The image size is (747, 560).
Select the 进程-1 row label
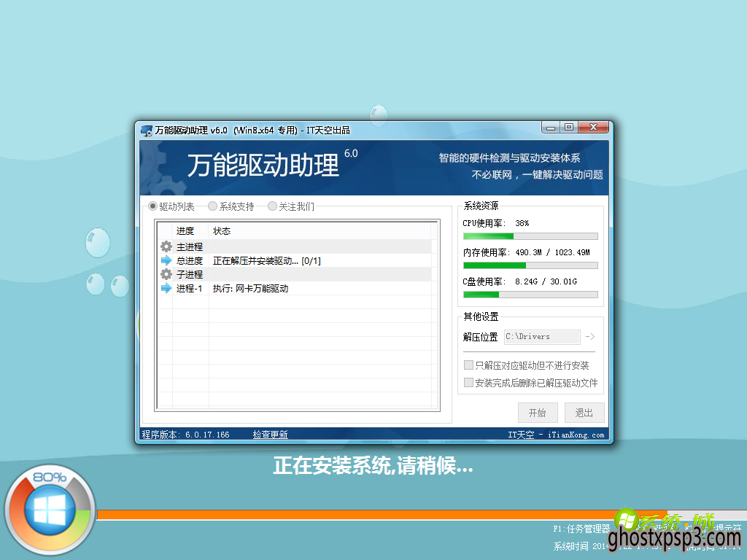pyautogui.click(x=189, y=288)
